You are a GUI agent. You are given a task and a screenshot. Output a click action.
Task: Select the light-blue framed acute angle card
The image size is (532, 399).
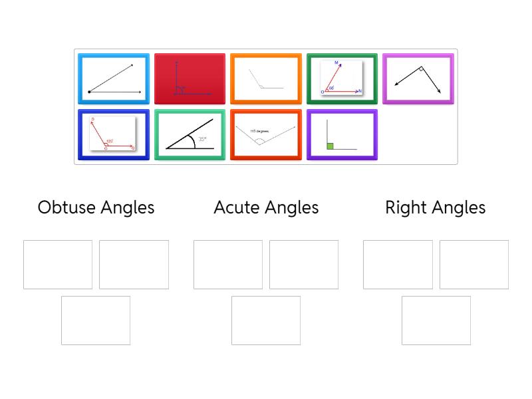[x=114, y=79]
